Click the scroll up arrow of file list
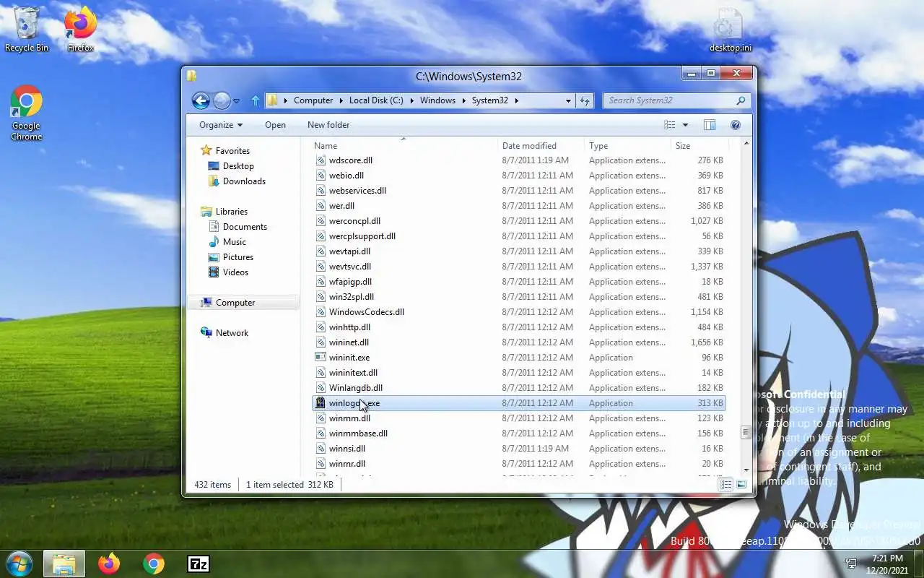924x578 pixels. pos(746,144)
